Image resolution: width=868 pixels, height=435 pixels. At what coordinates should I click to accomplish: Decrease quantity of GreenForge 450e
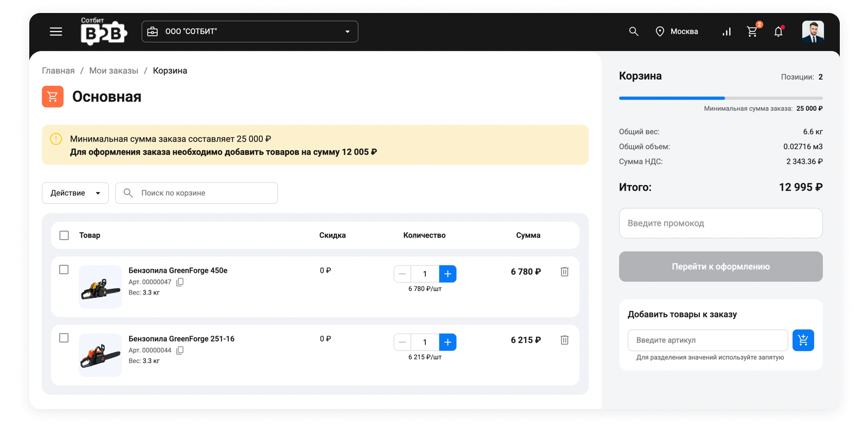point(402,274)
